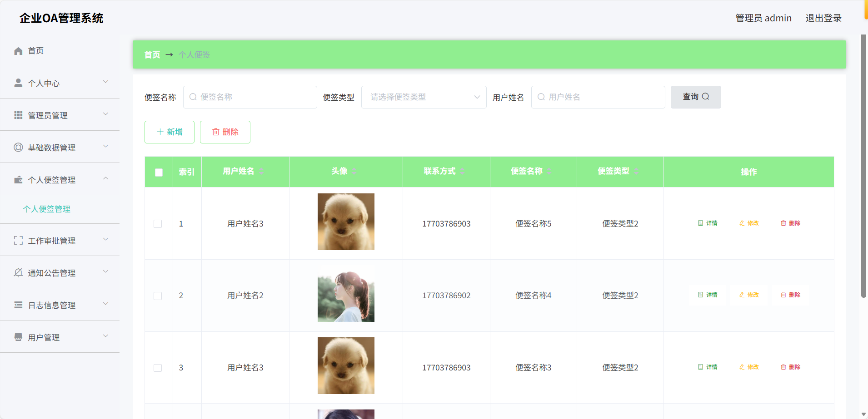Open the 用户管理 sidebar menu
868x419 pixels.
[x=60, y=337]
